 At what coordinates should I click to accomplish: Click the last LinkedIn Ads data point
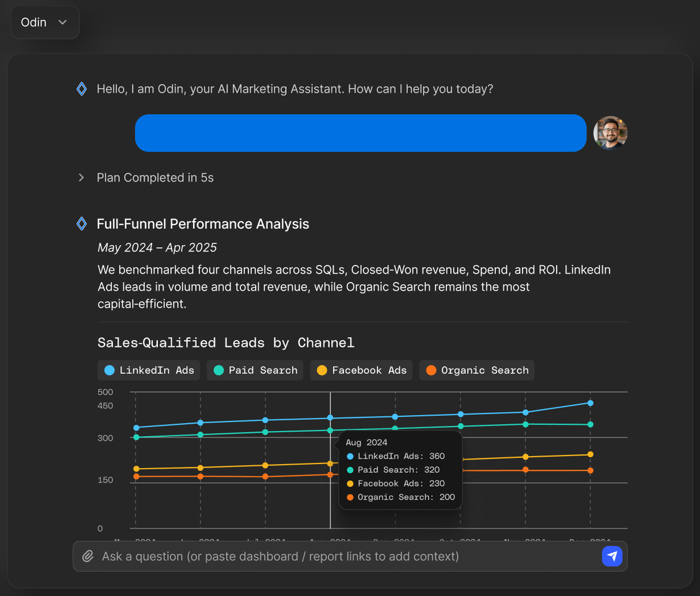coord(590,403)
